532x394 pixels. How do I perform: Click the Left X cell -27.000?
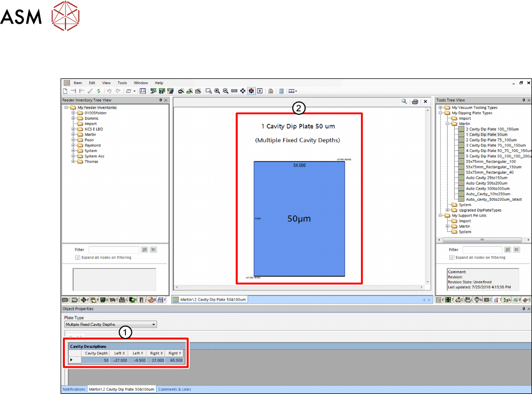click(x=119, y=360)
